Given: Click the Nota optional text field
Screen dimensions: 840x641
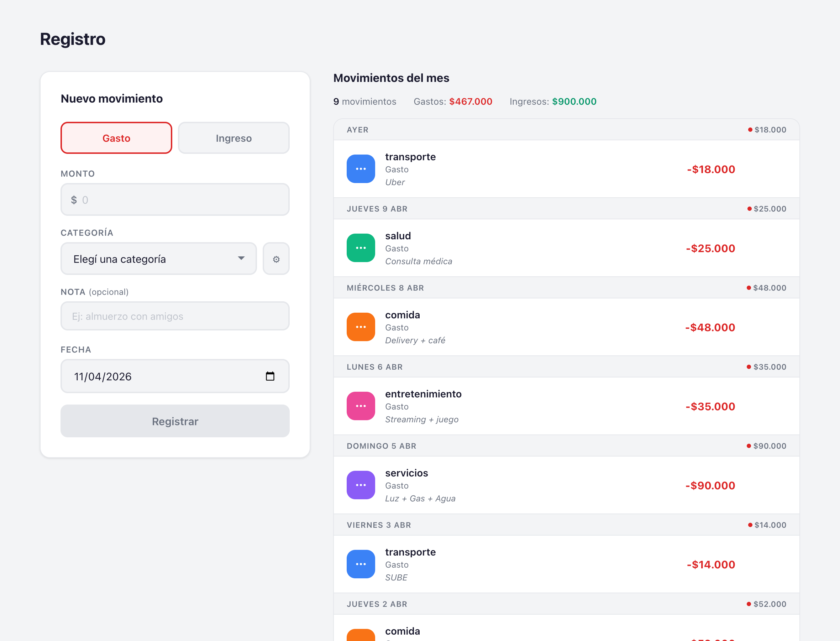Looking at the screenshot, I should pos(175,316).
